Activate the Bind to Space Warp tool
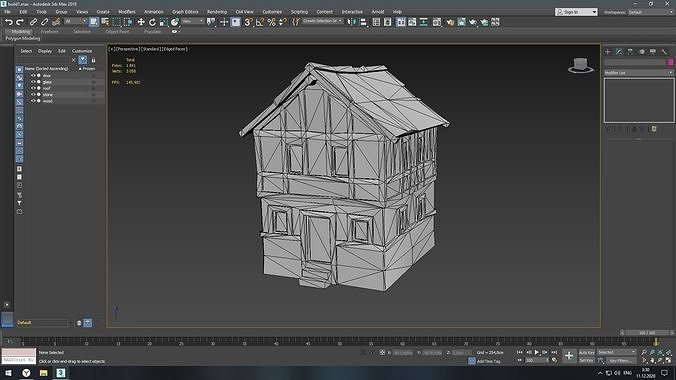Screen dimensions: 676x380 tap(56, 22)
